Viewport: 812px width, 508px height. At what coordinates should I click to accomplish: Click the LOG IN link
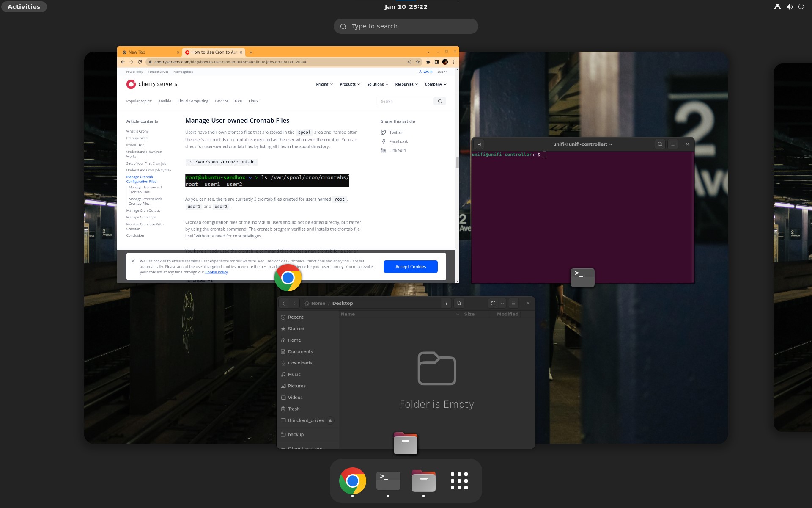tap(426, 72)
